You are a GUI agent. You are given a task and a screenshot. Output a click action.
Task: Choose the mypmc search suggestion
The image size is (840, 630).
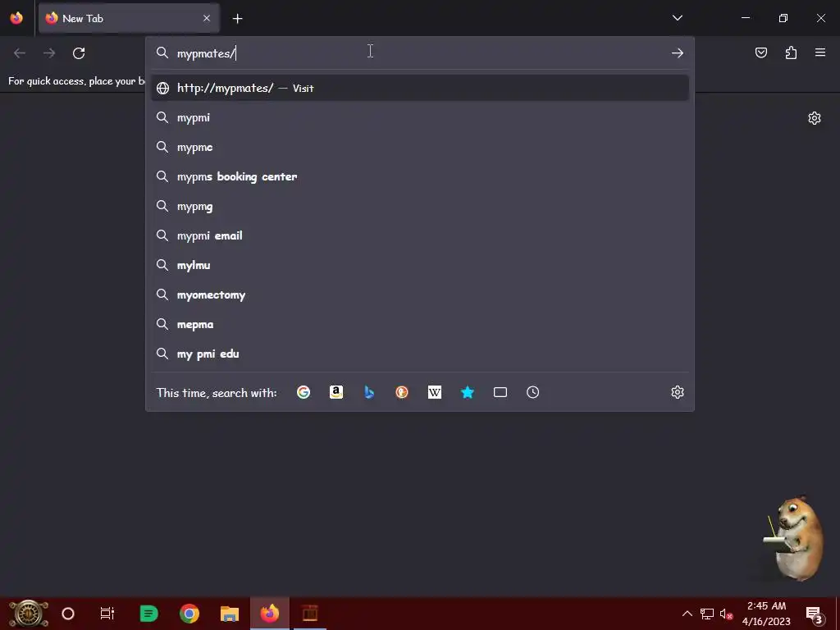tap(420, 147)
